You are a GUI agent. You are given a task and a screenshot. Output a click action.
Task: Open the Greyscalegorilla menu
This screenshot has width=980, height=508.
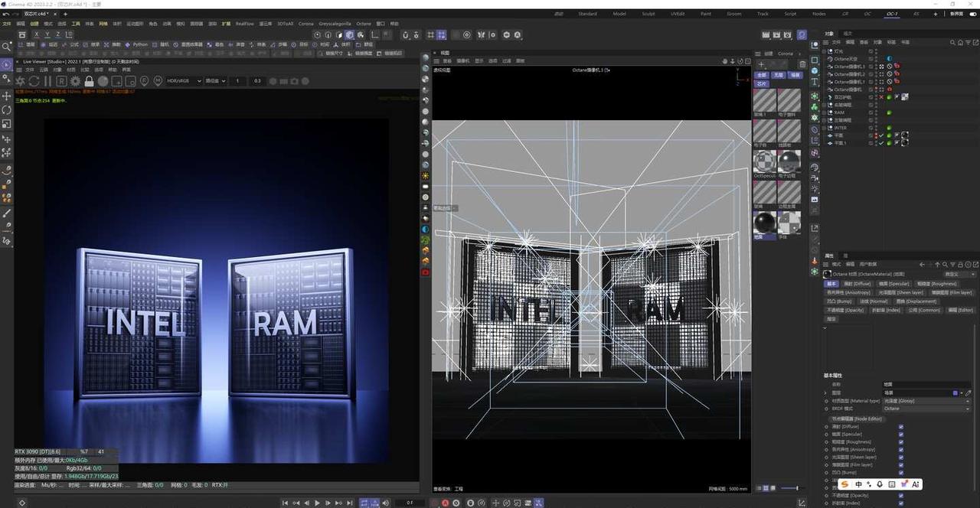(x=335, y=24)
